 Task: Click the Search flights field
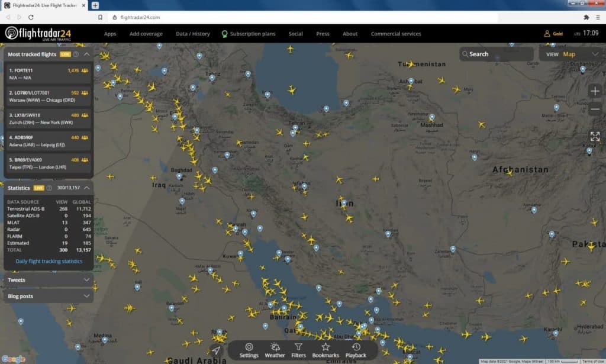tap(497, 54)
